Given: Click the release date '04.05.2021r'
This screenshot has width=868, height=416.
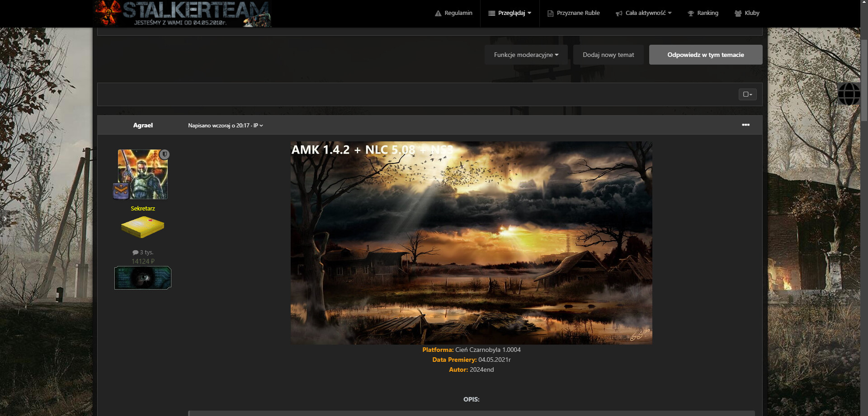Looking at the screenshot, I should (x=495, y=360).
